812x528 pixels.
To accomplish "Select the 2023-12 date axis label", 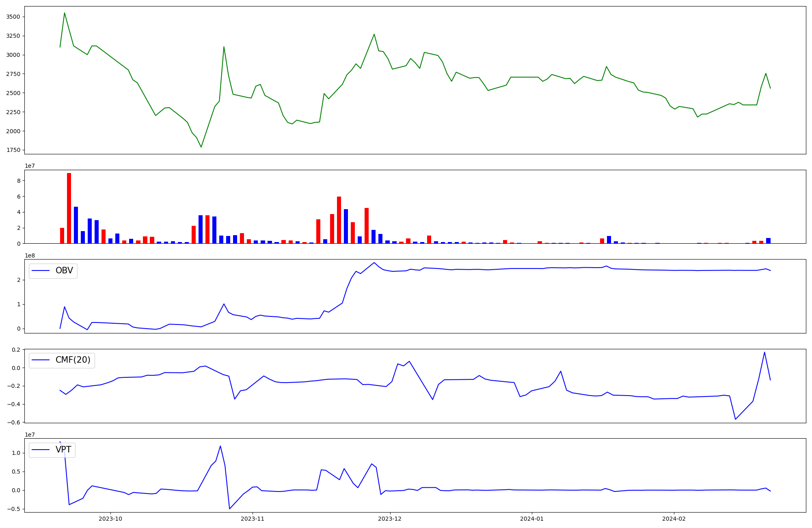I will (390, 519).
